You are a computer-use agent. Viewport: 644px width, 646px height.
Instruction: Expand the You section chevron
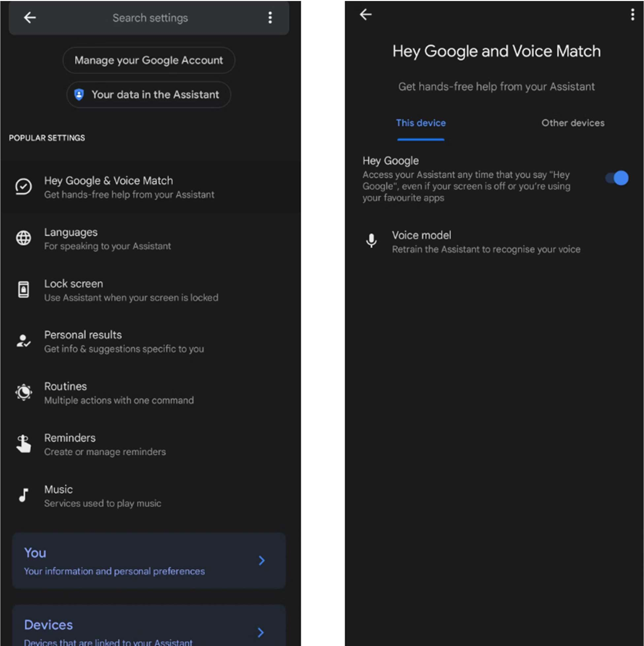tap(262, 561)
